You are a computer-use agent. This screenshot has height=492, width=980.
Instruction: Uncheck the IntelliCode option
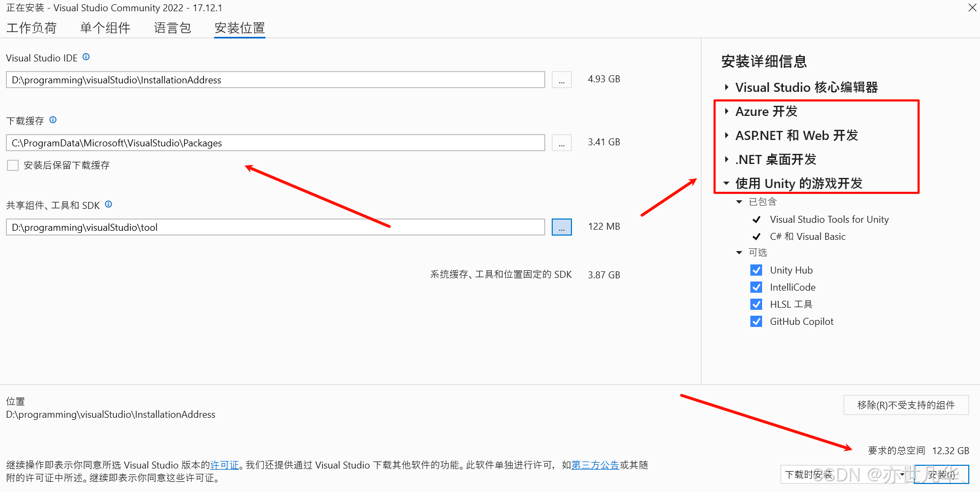tap(756, 287)
